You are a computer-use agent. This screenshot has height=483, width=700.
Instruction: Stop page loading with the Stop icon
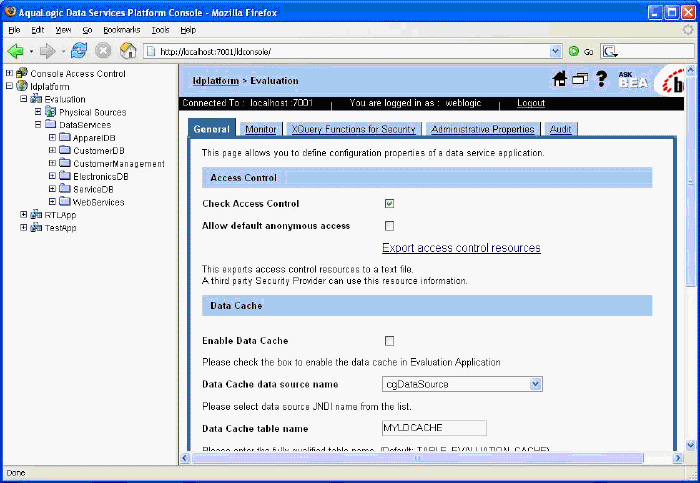pos(103,51)
